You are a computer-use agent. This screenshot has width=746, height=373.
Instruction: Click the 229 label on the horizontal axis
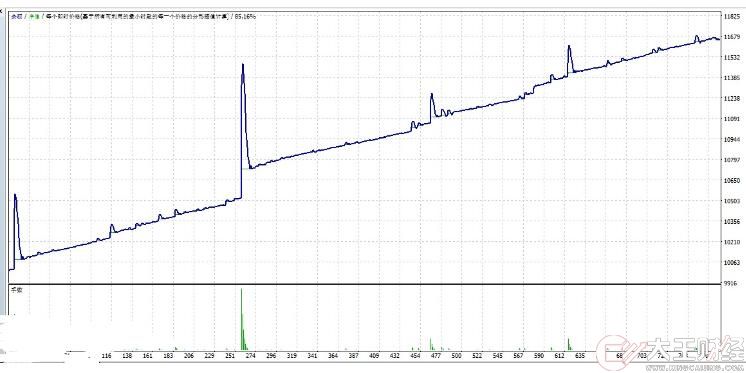click(x=210, y=356)
